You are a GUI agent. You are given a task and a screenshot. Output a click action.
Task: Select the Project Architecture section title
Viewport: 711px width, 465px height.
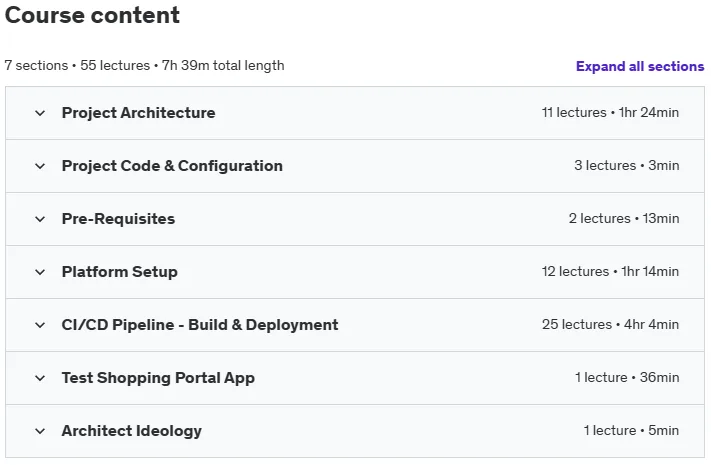pyautogui.click(x=138, y=113)
